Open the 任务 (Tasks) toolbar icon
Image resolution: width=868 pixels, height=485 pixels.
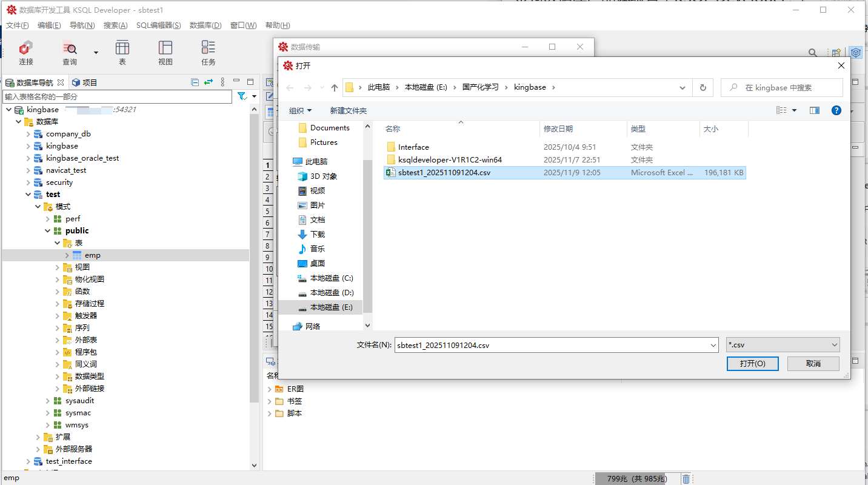209,52
